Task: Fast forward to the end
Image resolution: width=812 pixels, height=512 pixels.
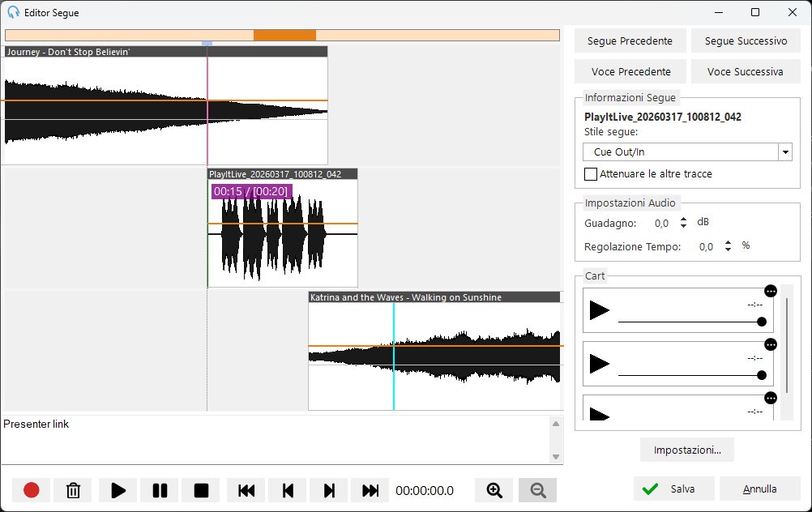Action: point(370,490)
